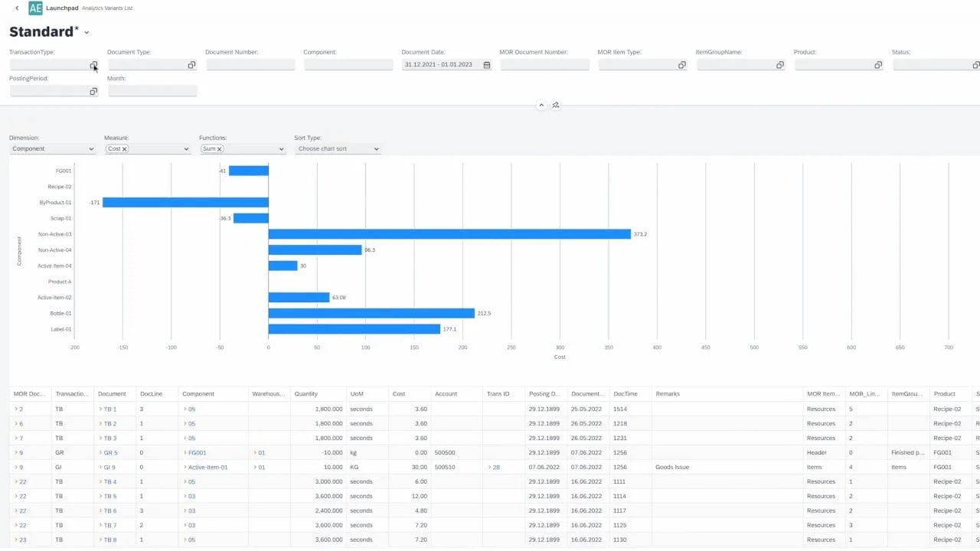This screenshot has width=980, height=551.
Task: Expand the Measure multi-select dropdown
Action: click(186, 149)
